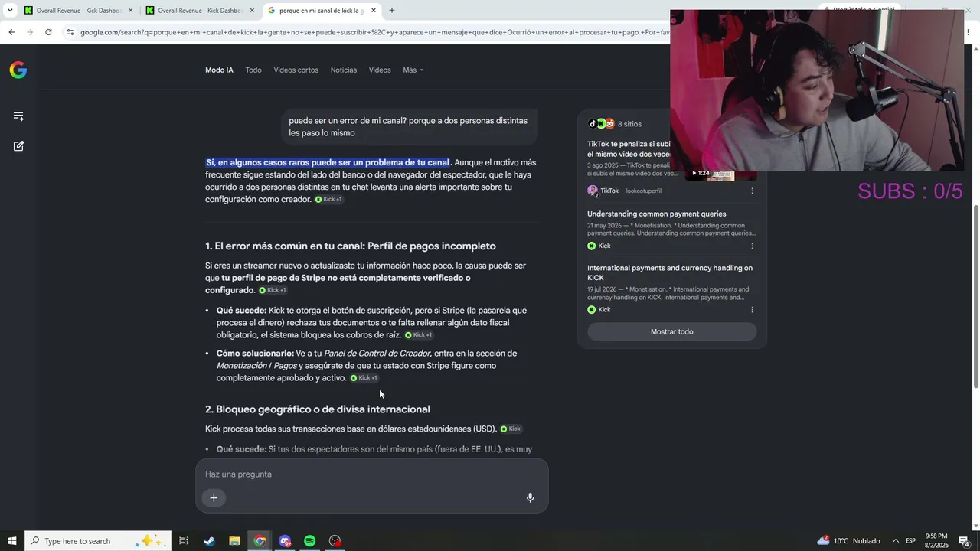The height and width of the screenshot is (551, 980).
Task: Click the Chrome icon in the taskbar
Action: pos(260,541)
